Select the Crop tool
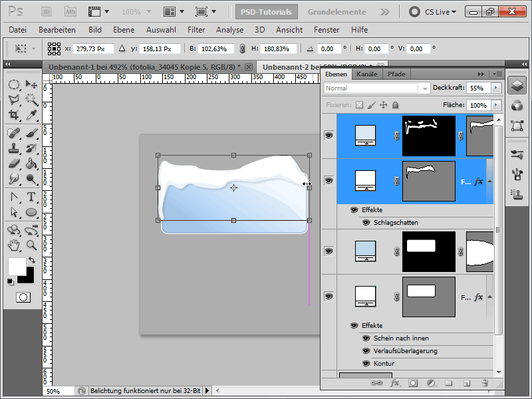Screen dimensions: 532x399 (x=14, y=115)
